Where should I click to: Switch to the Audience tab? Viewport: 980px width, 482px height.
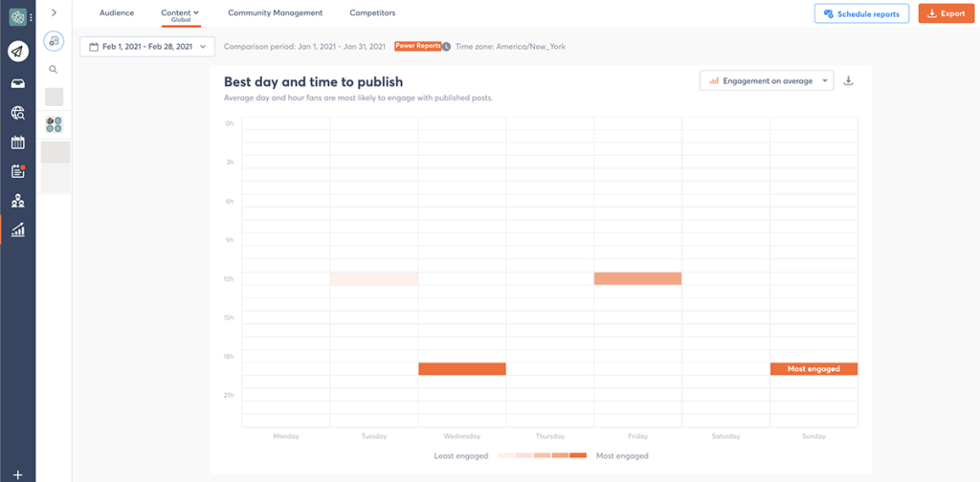click(117, 12)
